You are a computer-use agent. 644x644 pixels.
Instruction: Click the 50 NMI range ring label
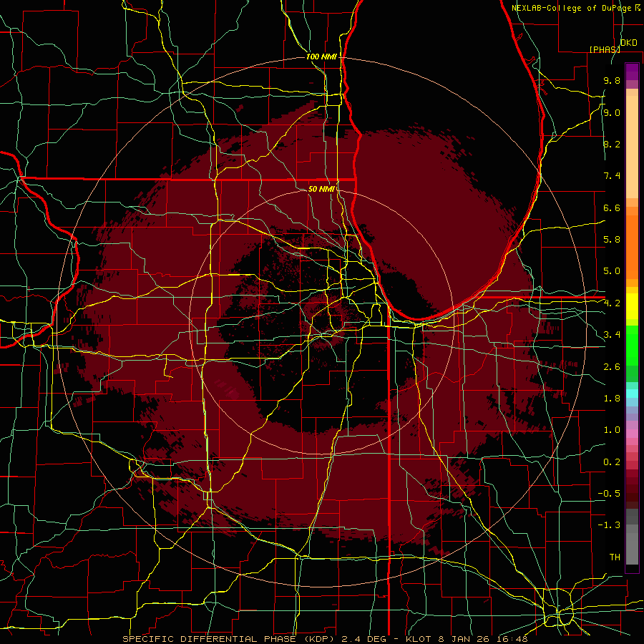(x=321, y=189)
